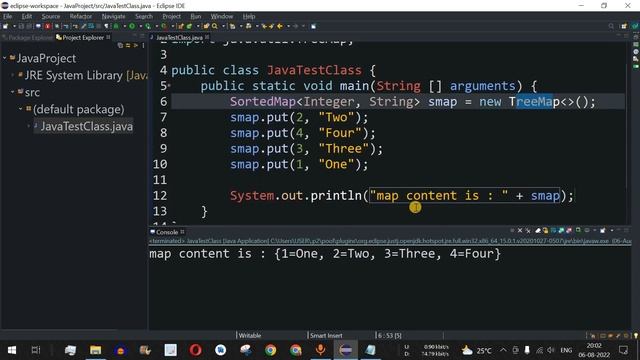Open the Run dropdown arrow
640x360 pixels.
point(140,26)
